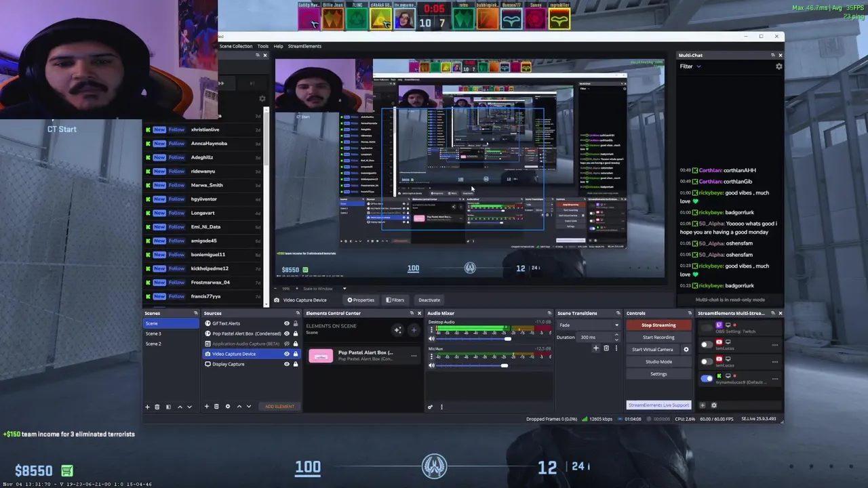The image size is (868, 488).
Task: Unlock Display Capture source
Action: (295, 364)
